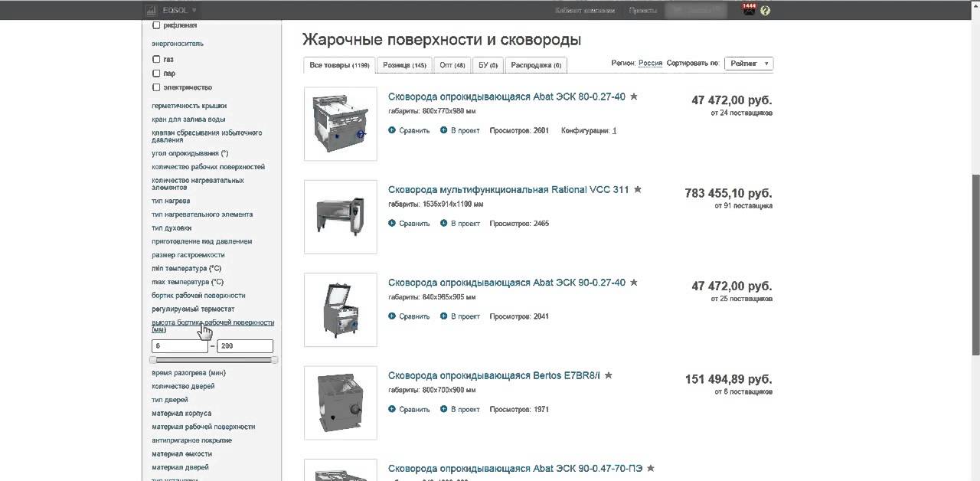Open Abat ЭСК 90-0.27-40 product thumbnail

(x=341, y=309)
